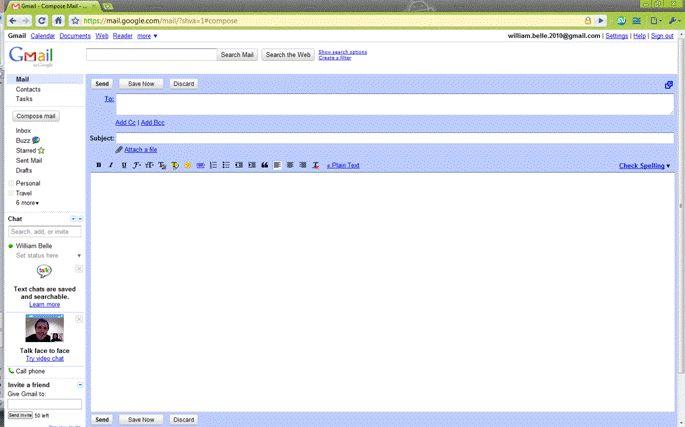Go to Contacts in the left sidebar
The height and width of the screenshot is (427, 685).
click(x=28, y=89)
